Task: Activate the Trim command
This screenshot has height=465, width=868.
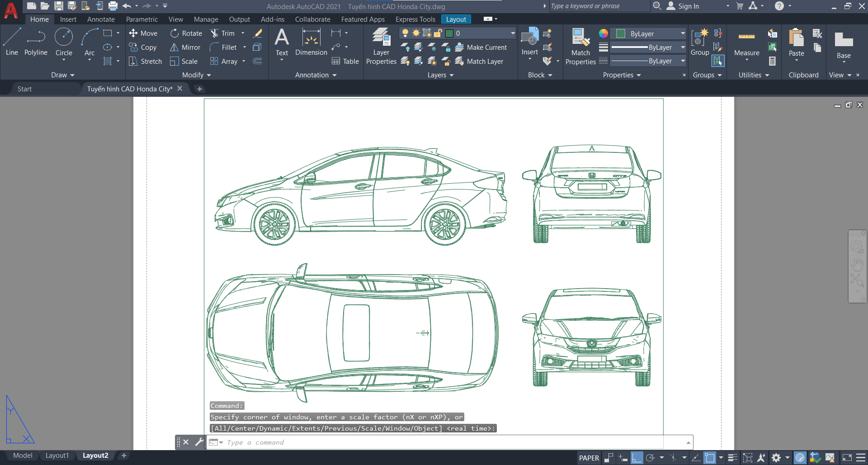Action: (223, 33)
